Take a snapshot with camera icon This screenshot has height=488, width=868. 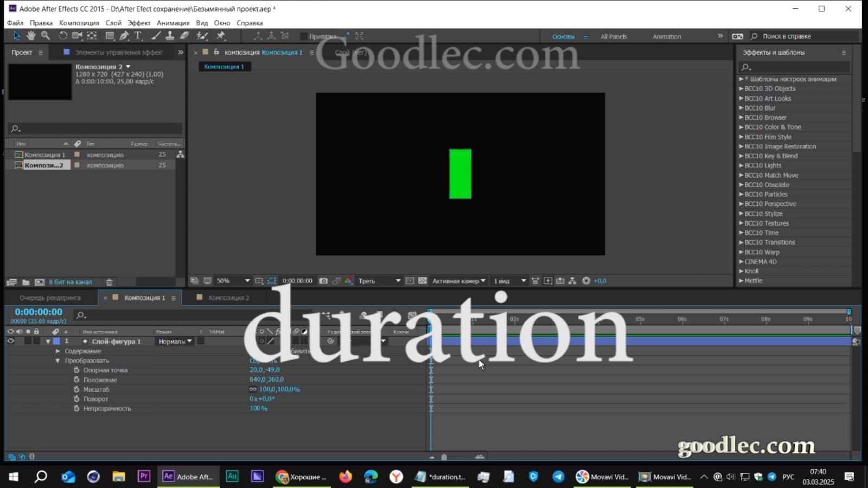tap(323, 281)
